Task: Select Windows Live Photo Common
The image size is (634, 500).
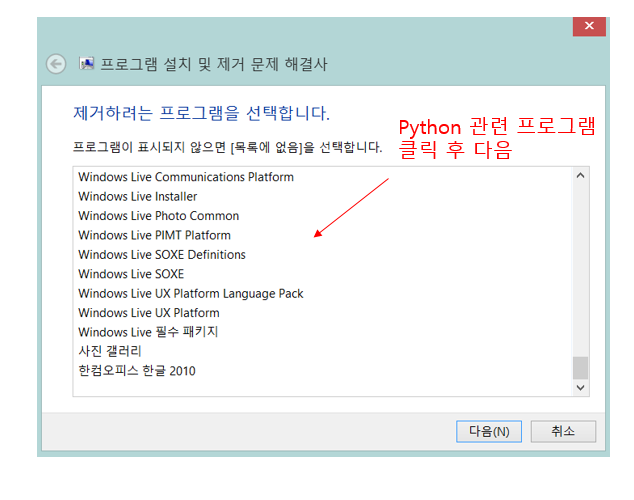Action: [x=323, y=216]
